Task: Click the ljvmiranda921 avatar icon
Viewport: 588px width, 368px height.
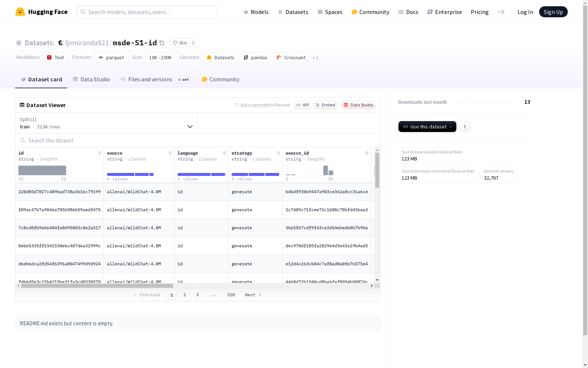Action: 61,43
